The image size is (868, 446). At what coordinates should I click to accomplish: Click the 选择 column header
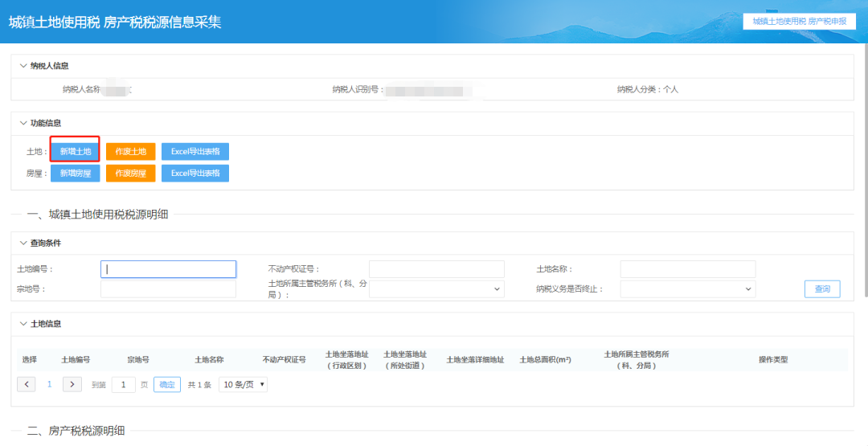pos(30,360)
